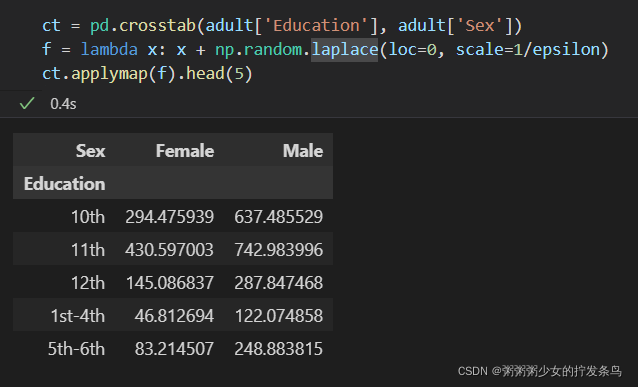
Task: Click the 'Male' column header
Action: (303, 151)
